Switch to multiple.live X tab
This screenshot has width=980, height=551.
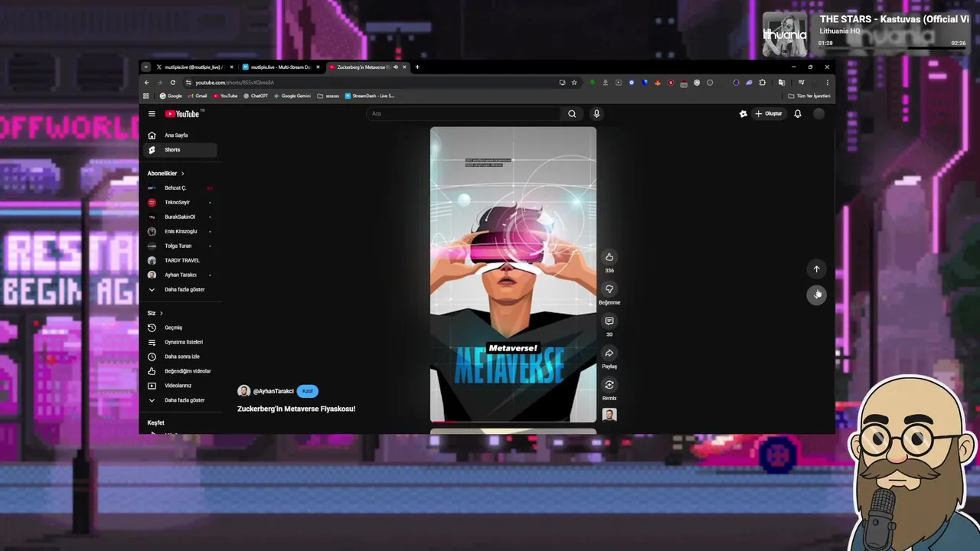194,67
